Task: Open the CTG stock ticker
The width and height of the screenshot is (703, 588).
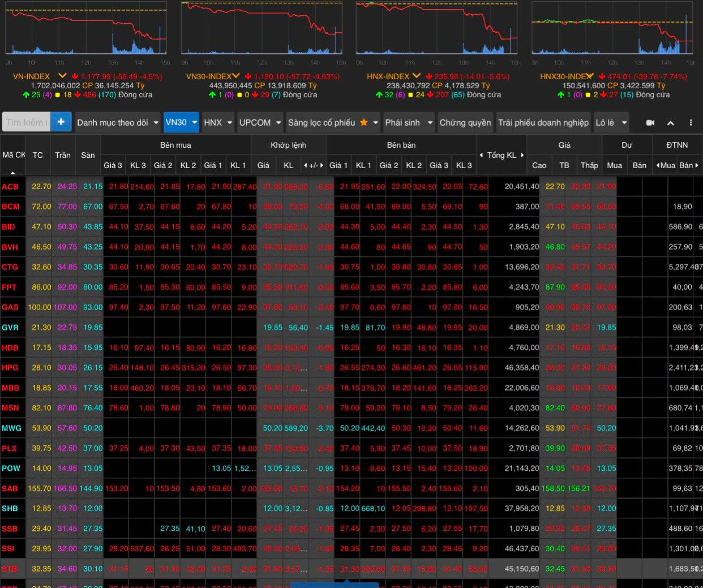Action: pyautogui.click(x=10, y=267)
